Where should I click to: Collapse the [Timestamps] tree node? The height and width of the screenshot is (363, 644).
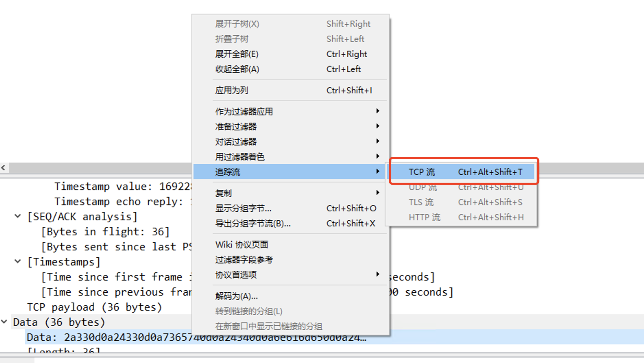(x=18, y=261)
